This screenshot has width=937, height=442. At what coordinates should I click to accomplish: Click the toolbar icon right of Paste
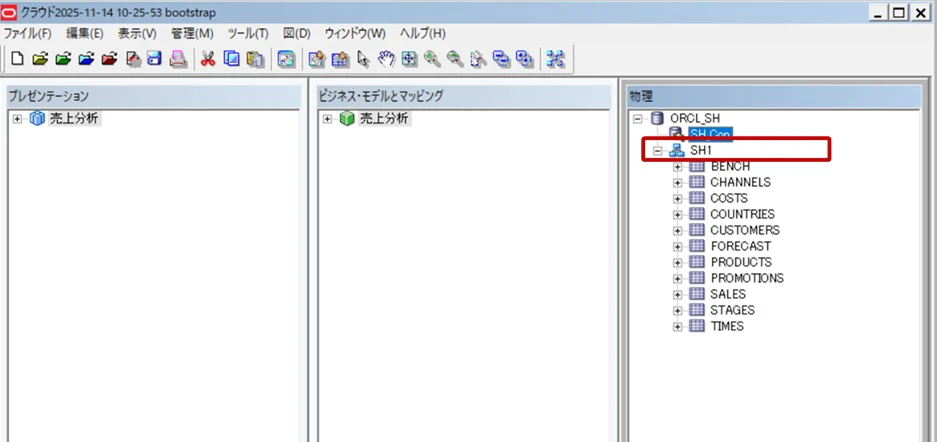pos(287,59)
